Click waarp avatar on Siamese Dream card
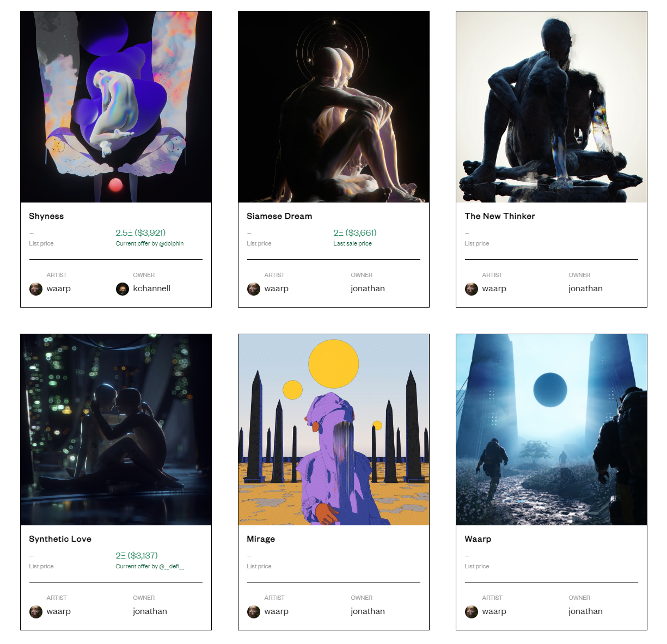This screenshot has width=667, height=644. [x=254, y=289]
